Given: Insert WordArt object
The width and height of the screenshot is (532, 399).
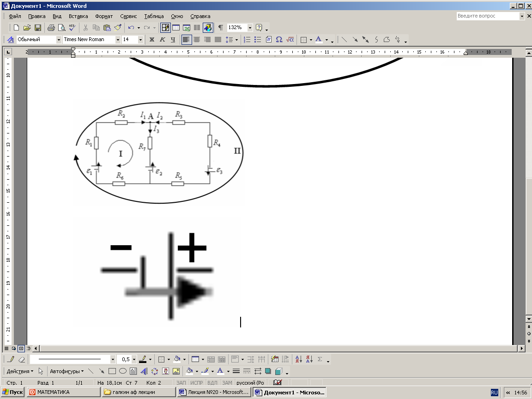Looking at the screenshot, I should [x=144, y=371].
